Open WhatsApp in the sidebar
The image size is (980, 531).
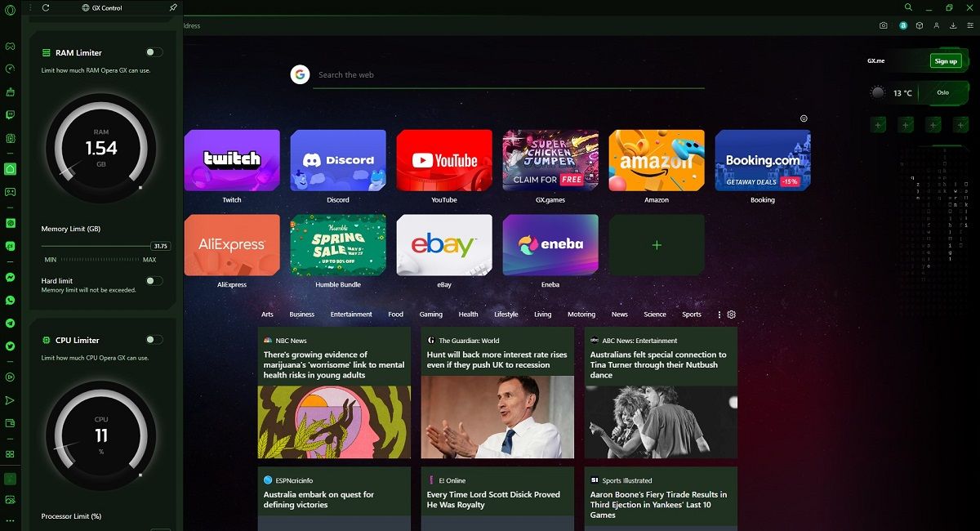pos(11,301)
